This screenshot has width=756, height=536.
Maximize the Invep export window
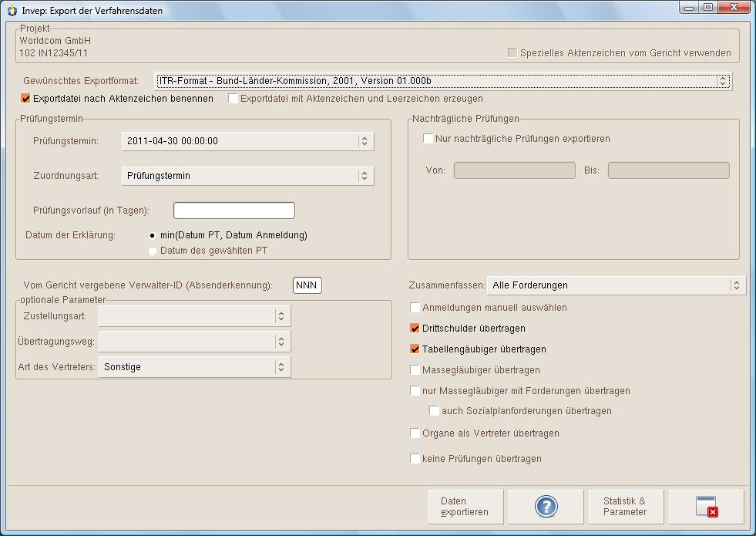[707, 7]
